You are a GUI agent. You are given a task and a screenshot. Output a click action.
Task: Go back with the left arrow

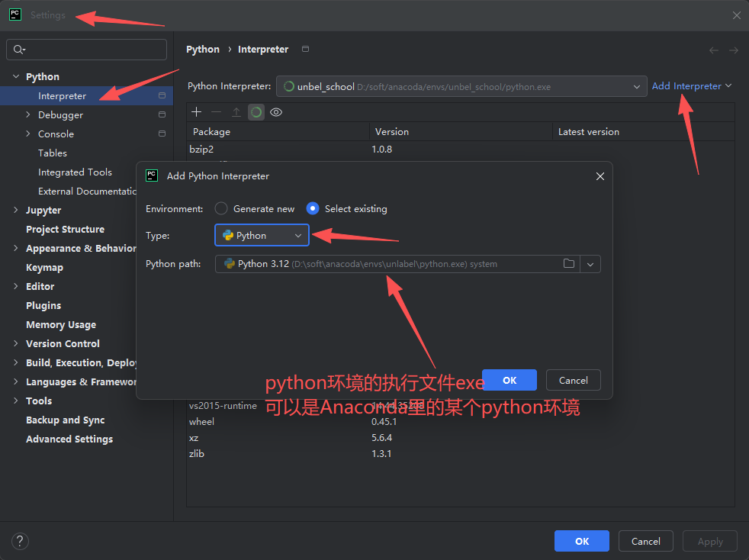click(x=714, y=50)
